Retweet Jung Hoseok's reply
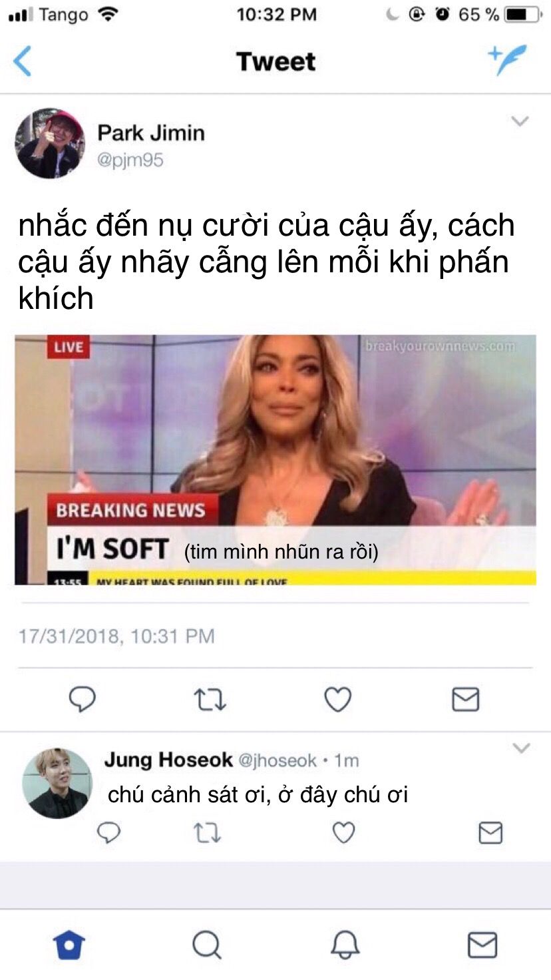 click(207, 833)
